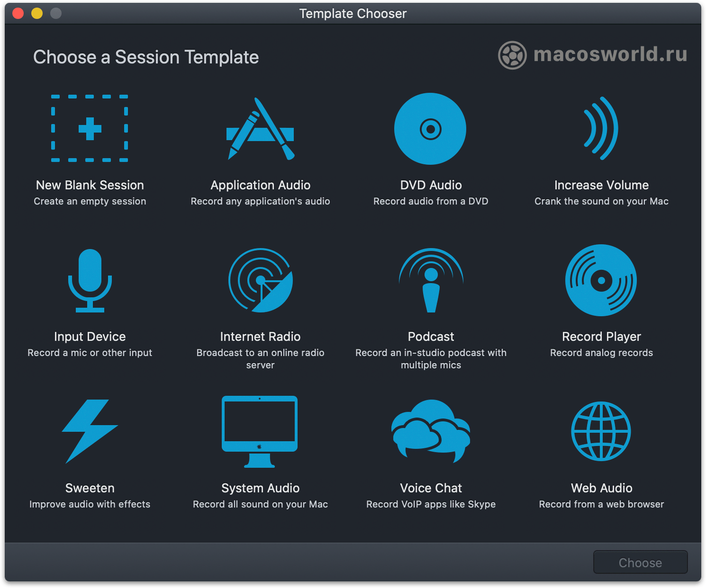Click the 'Record audio from a DVD' caption
The height and width of the screenshot is (588, 706).
[430, 201]
